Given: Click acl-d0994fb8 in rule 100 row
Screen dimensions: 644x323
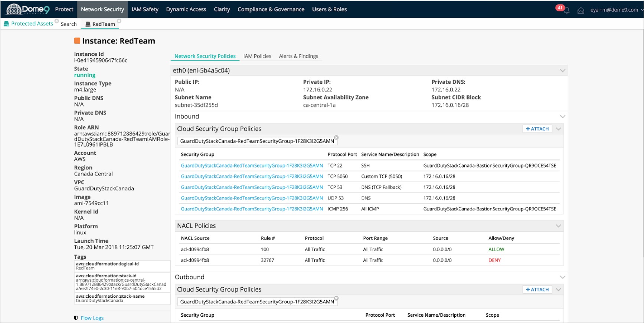Looking at the screenshot, I should tap(195, 249).
